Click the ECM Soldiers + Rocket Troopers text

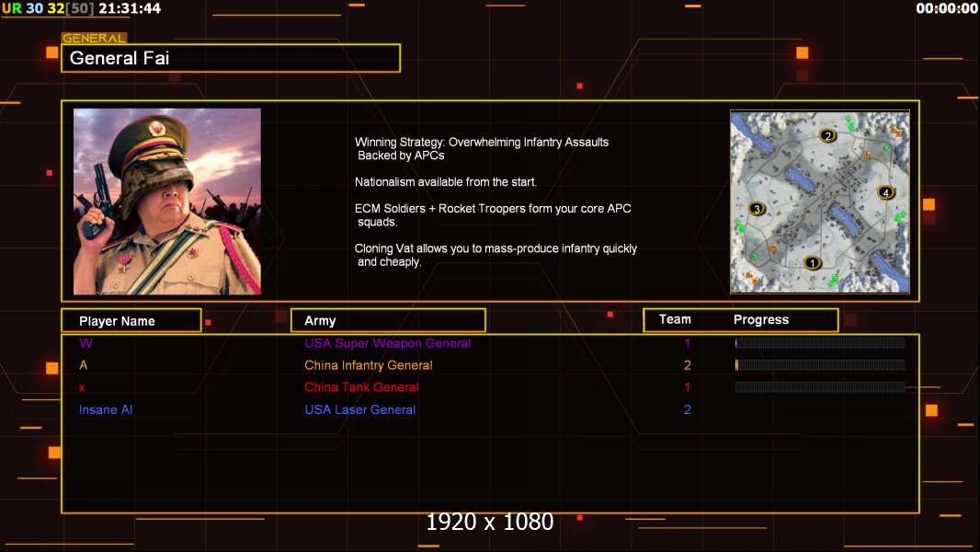coord(493,215)
